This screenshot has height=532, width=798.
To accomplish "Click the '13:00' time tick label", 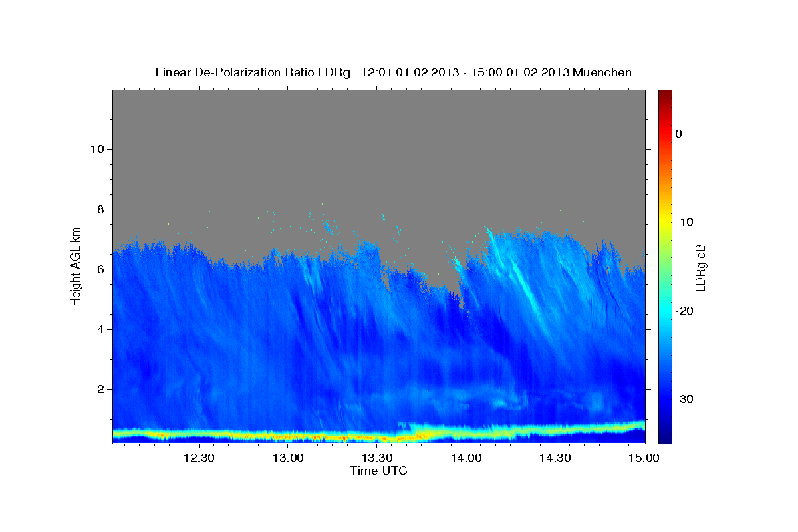I will coord(289,458).
